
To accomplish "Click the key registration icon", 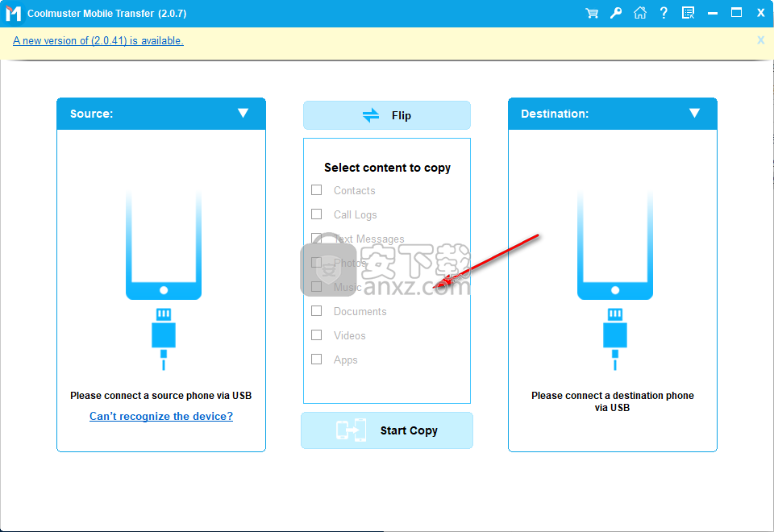I will [615, 14].
